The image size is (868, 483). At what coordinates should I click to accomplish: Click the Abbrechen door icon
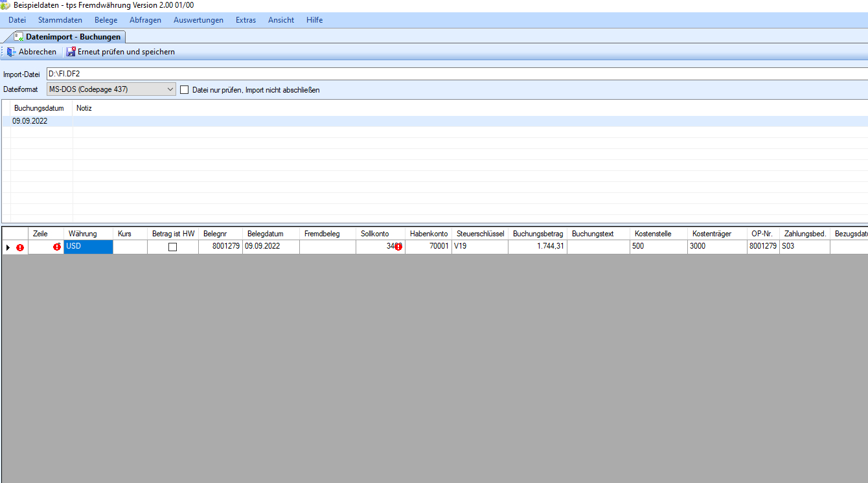tap(12, 52)
